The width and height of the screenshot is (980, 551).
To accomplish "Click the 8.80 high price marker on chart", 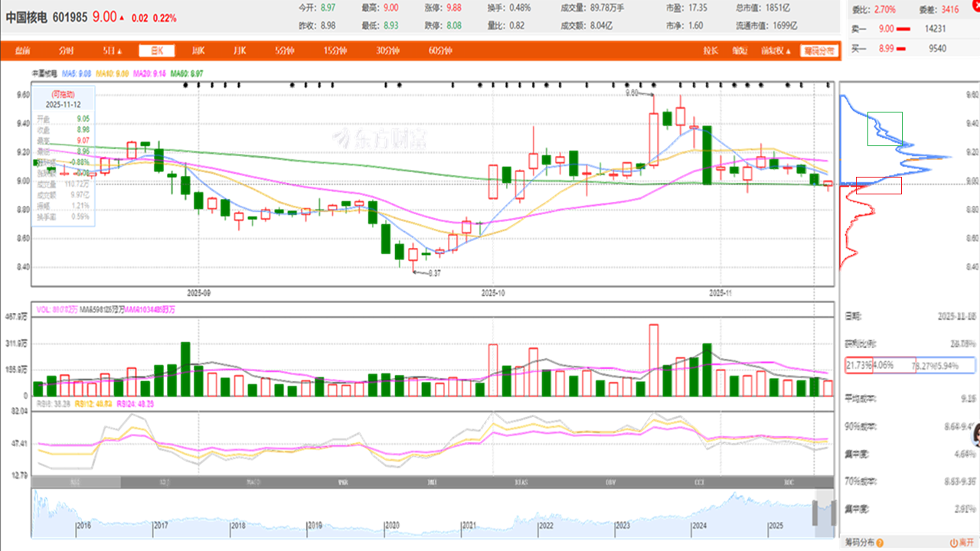I will (632, 93).
